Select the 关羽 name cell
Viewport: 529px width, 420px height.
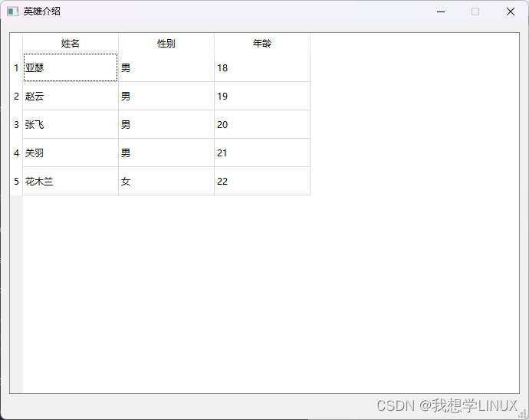[71, 153]
